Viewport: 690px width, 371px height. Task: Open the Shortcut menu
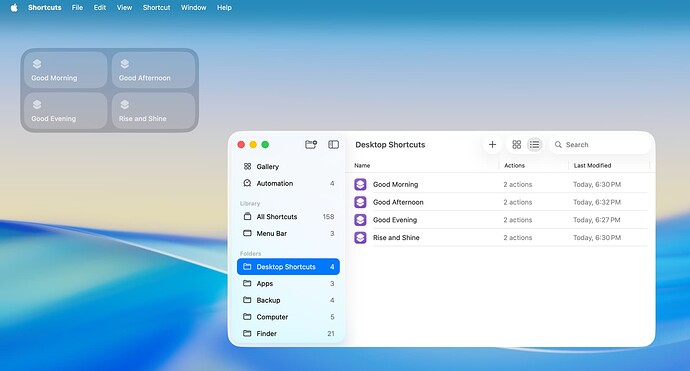156,7
